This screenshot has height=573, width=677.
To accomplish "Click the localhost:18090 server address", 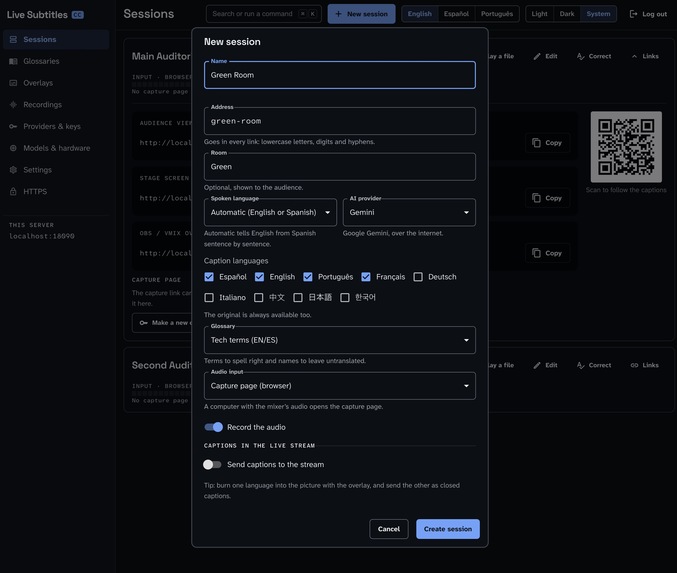I will coord(42,236).
